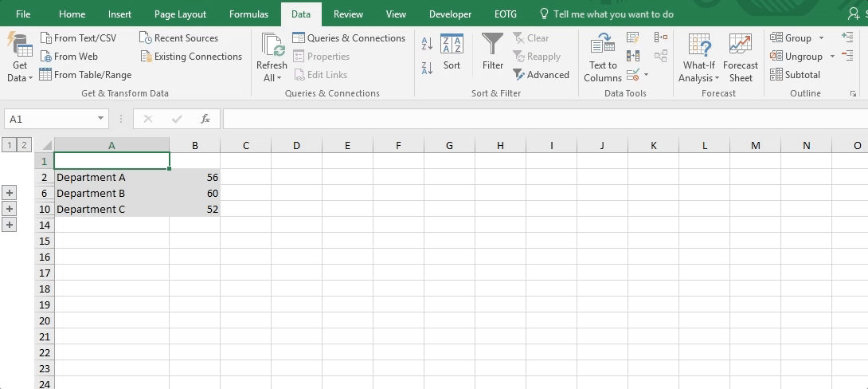Switch to the View tab

coord(396,14)
